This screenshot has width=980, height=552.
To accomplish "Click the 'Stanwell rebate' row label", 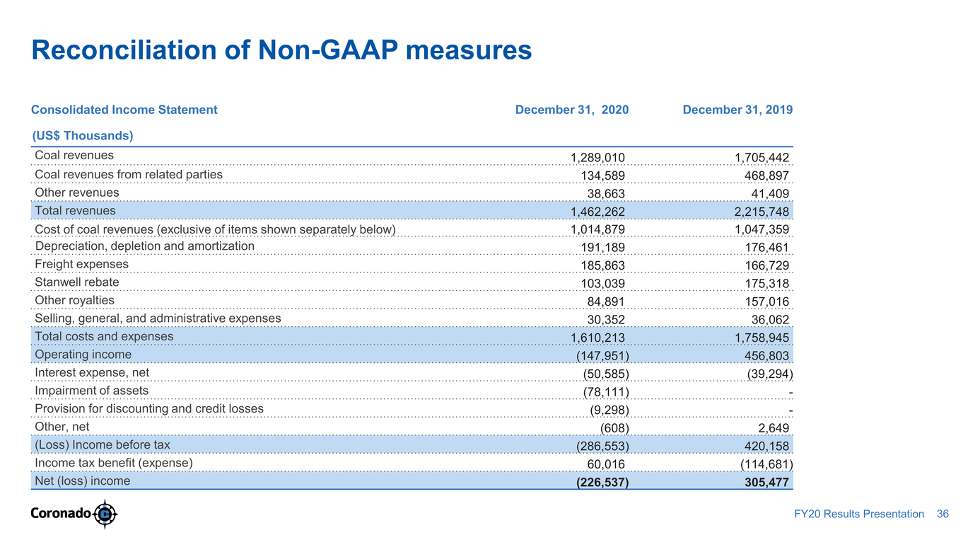I will (x=77, y=282).
